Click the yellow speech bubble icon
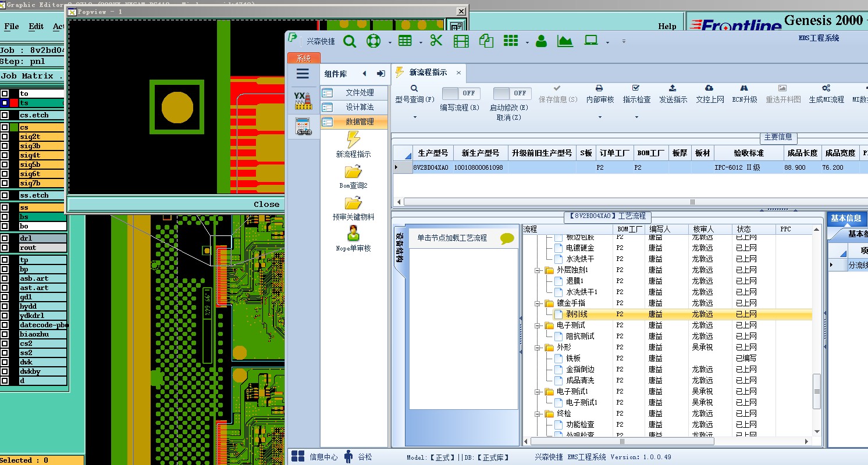The image size is (868, 465). click(507, 238)
